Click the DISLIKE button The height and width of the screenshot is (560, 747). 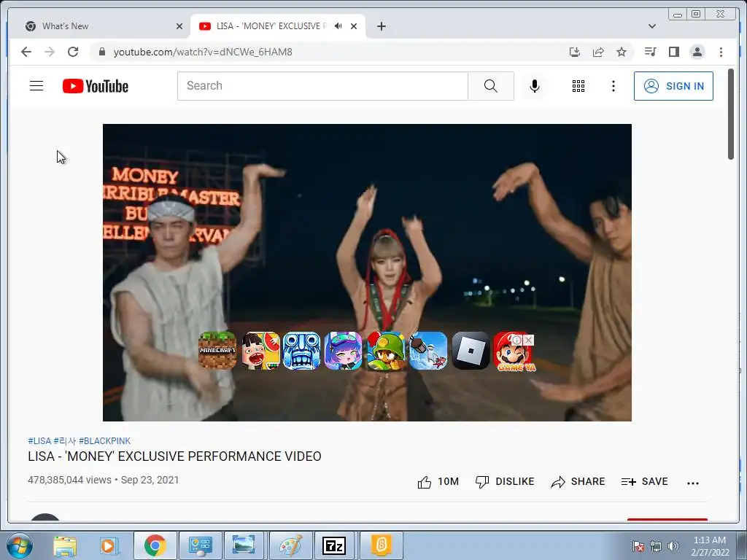tap(505, 482)
